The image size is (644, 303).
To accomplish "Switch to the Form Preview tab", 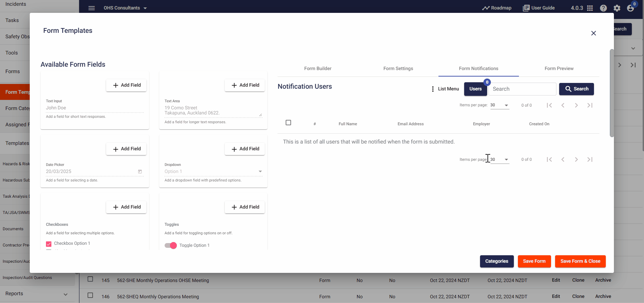I will [x=559, y=68].
